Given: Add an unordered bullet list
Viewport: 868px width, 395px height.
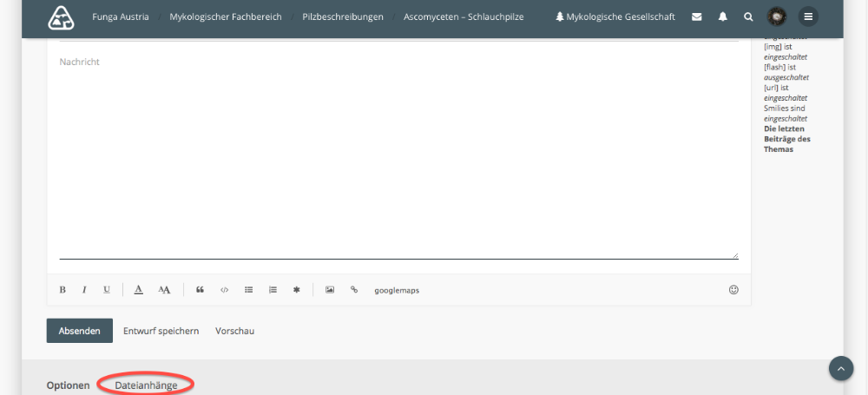Looking at the screenshot, I should point(248,290).
